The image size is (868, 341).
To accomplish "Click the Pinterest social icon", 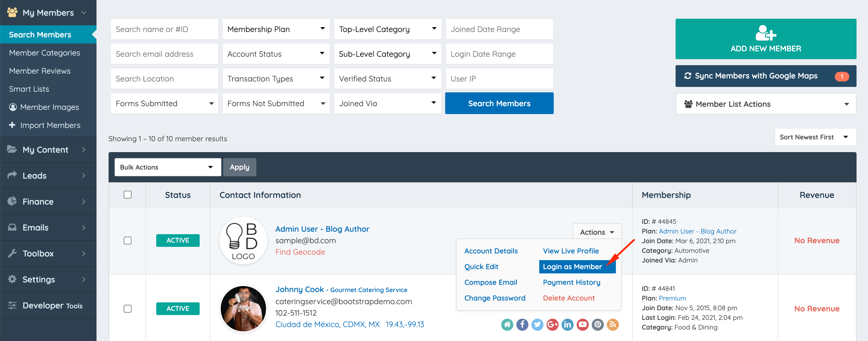I will [x=597, y=324].
